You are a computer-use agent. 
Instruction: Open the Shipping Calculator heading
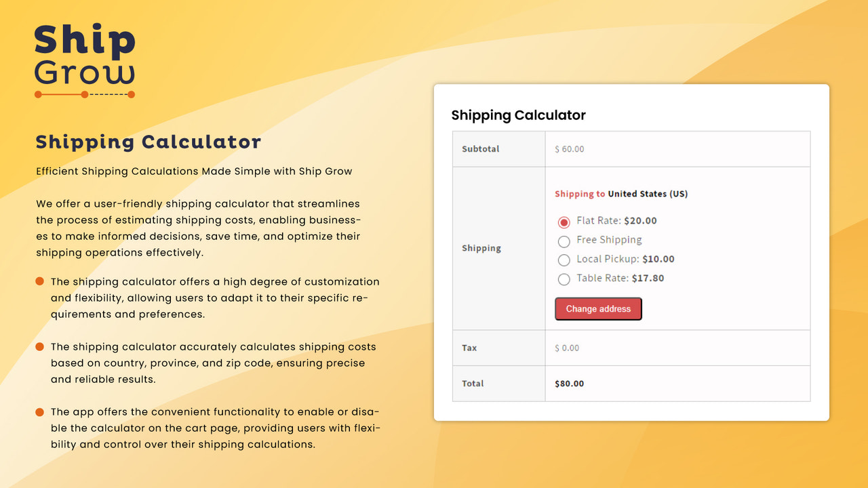[x=518, y=115]
